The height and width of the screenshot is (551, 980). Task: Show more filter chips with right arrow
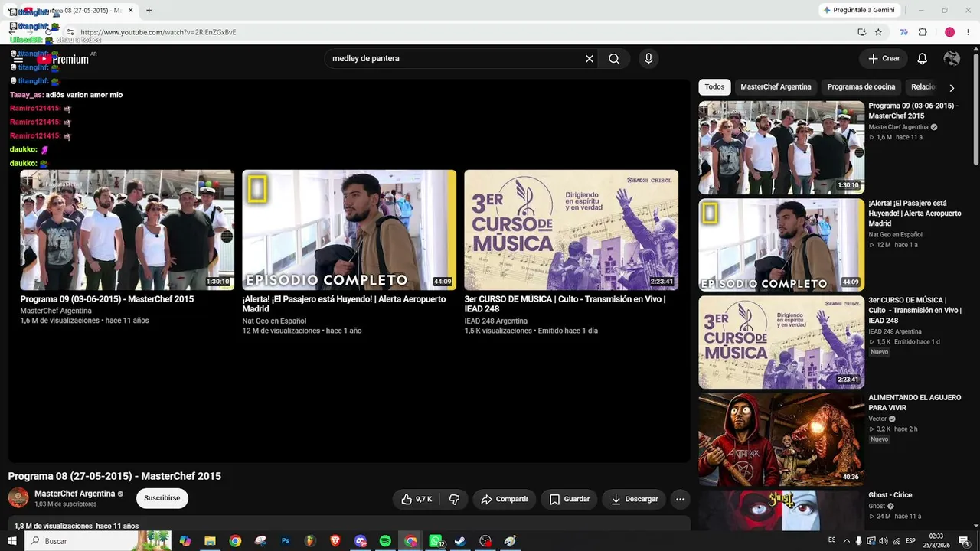952,87
